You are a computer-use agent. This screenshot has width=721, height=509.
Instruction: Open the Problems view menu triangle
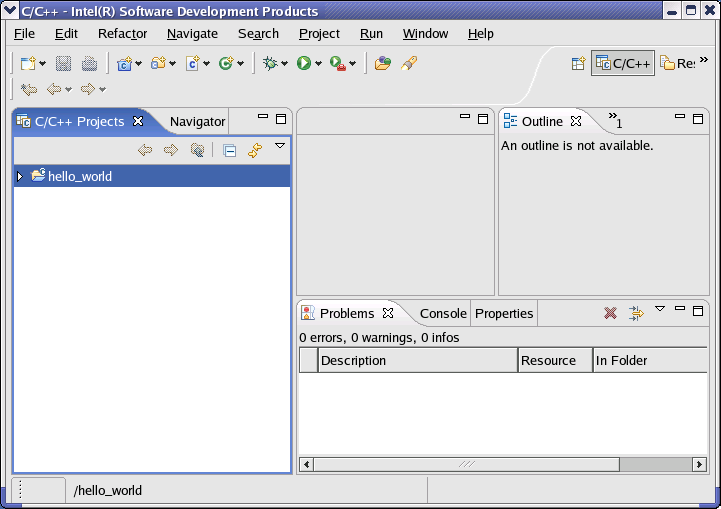[x=660, y=309]
